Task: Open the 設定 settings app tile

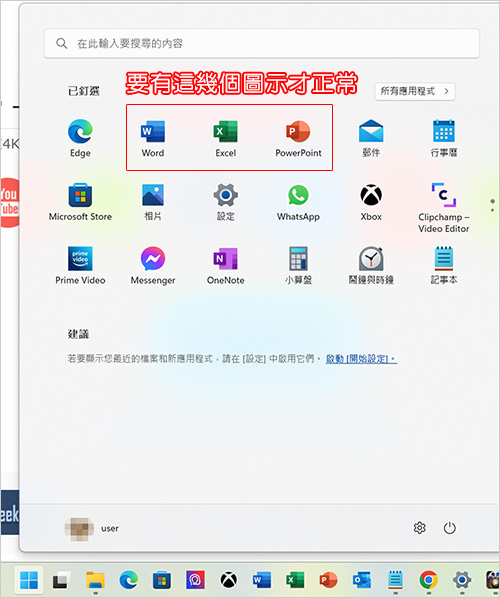Action: 225,202
